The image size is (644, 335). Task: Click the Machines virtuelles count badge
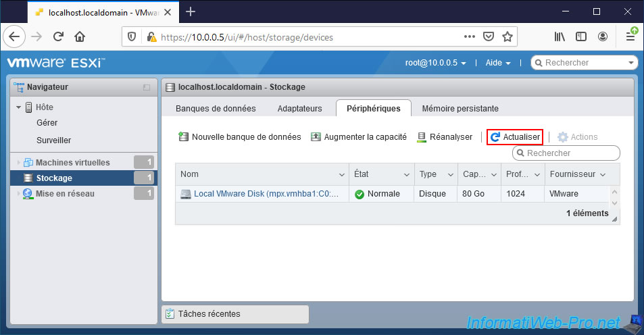[x=144, y=162]
